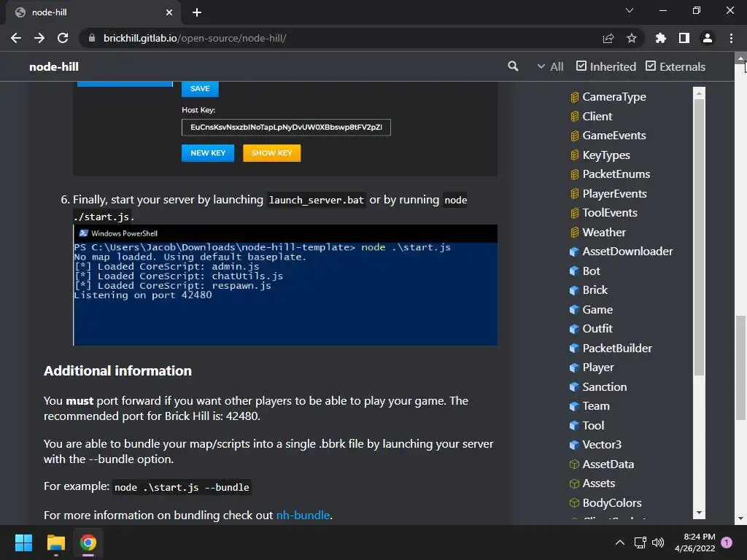
Task: Click the AssetDownloader class icon in sidebar
Action: (x=575, y=252)
